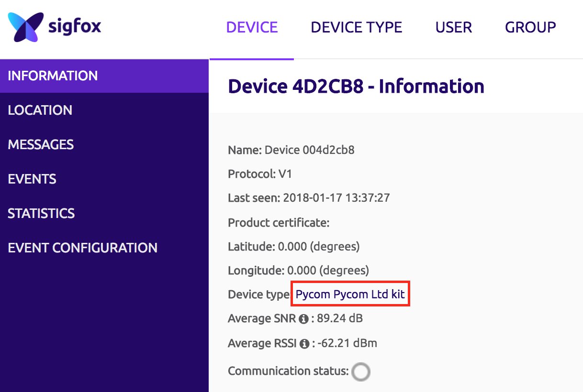
Task: Open the STATISTICS sidebar entry
Action: pyautogui.click(x=41, y=213)
